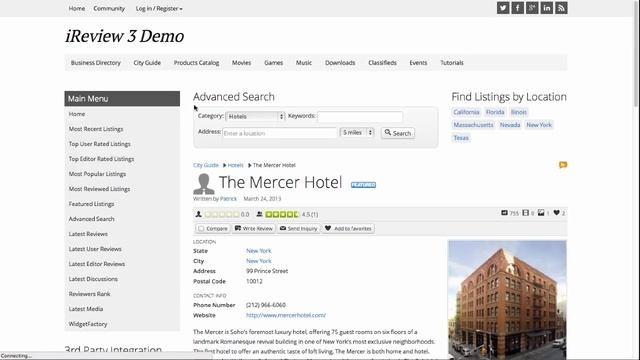This screenshot has height=360, width=640.
Task: Open Top Editor Rated Listings
Action: pyautogui.click(x=101, y=159)
